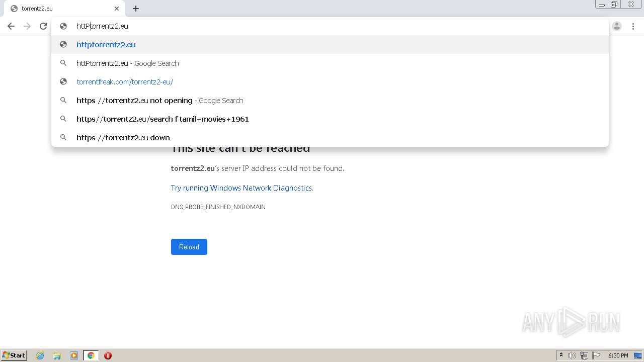Select the "tamil+movies+1961" search suggestion
Image resolution: width=644 pixels, height=362 pixels.
click(x=330, y=119)
